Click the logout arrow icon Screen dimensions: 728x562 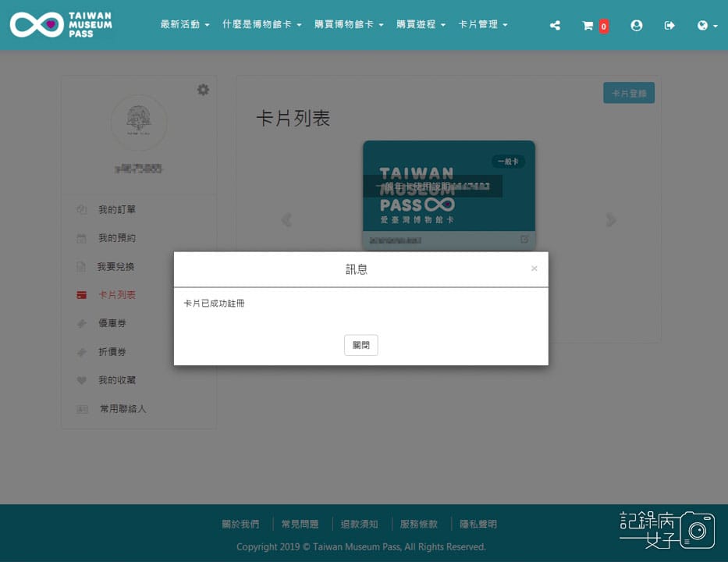[x=669, y=25]
